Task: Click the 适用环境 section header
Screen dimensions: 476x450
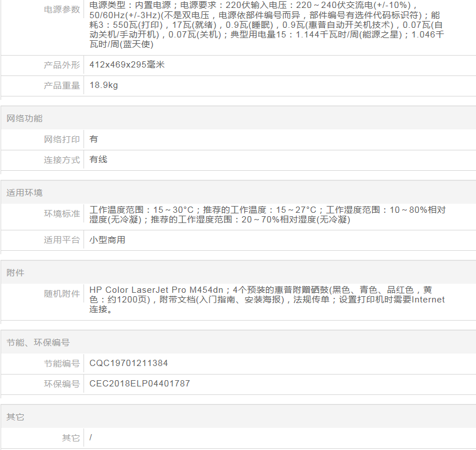Action: click(24, 193)
